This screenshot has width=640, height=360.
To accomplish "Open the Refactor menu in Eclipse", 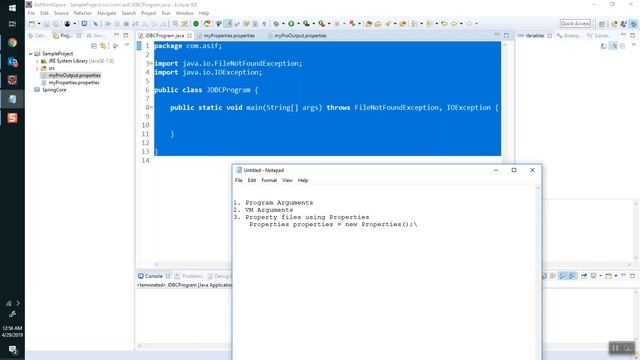I will pyautogui.click(x=83, y=13).
